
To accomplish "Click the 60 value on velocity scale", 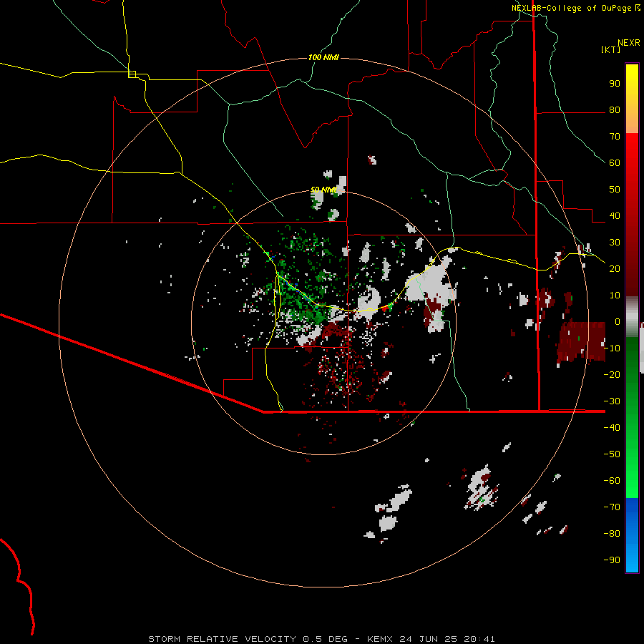I will pyautogui.click(x=615, y=163).
